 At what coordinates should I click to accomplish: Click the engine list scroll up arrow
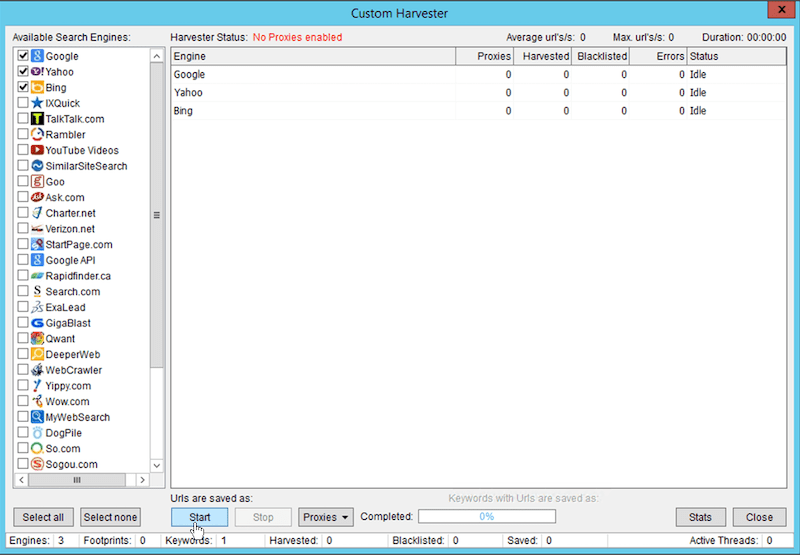[157, 56]
